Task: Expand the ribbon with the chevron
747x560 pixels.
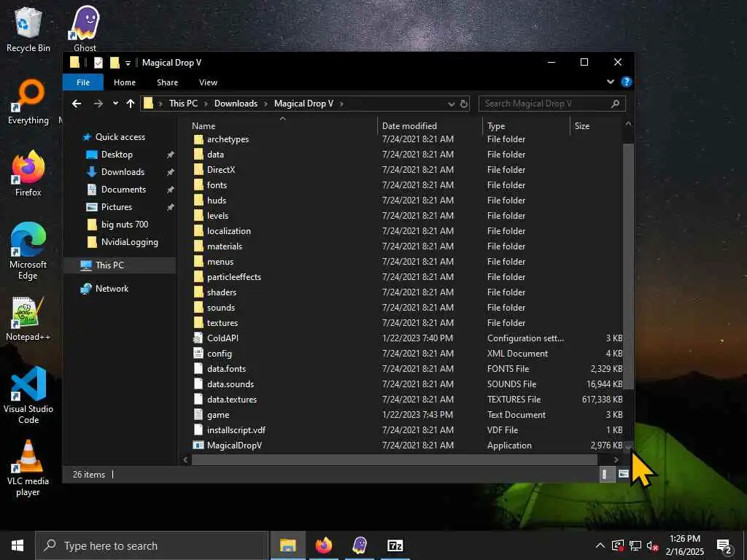Action: coord(611,82)
